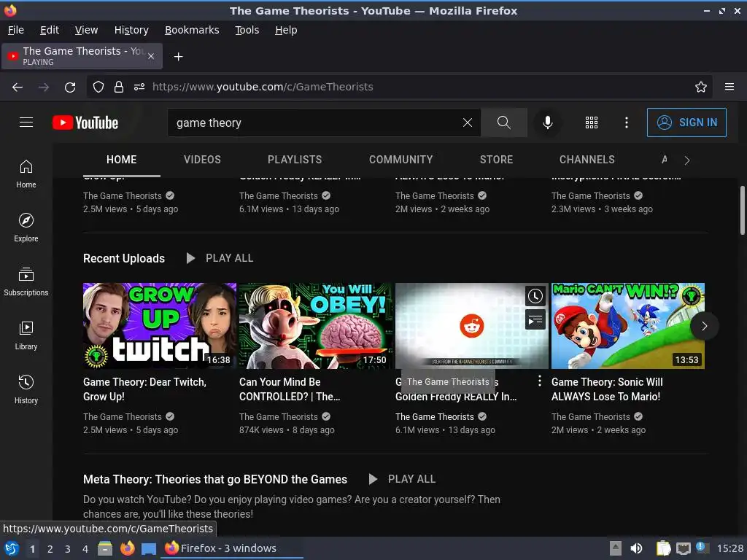Viewport: 747px width, 560px height.
Task: Open a new Firefox tab
Action: (x=178, y=57)
